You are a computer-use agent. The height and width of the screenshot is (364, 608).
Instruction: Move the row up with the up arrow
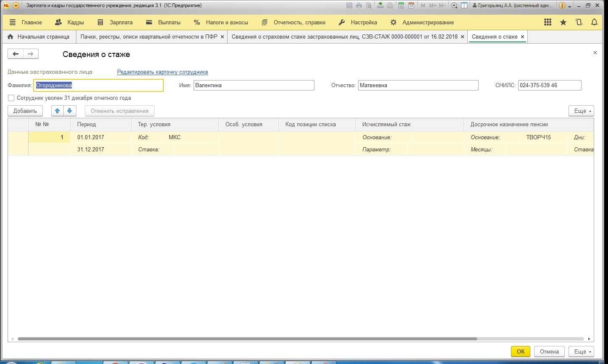[x=58, y=111]
